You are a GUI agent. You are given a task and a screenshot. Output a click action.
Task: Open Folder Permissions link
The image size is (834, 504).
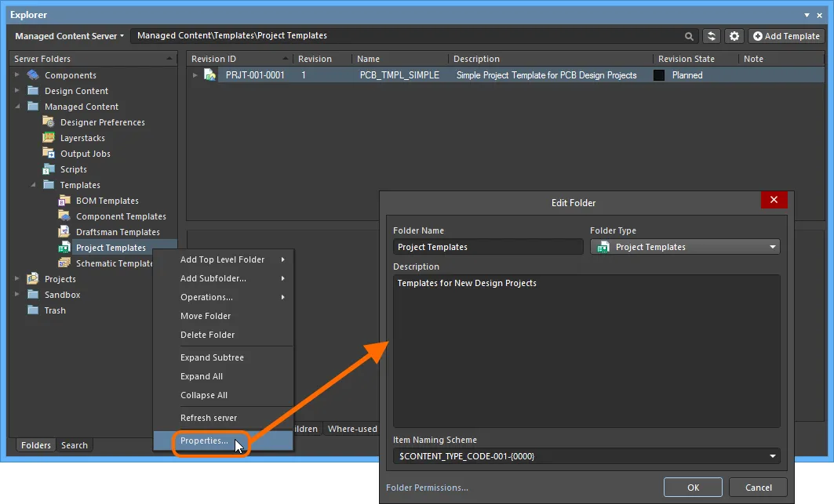(x=427, y=488)
